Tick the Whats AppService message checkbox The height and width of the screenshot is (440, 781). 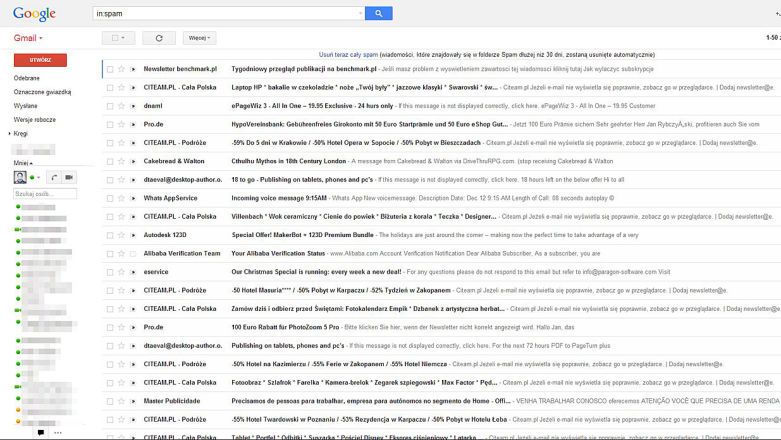[x=110, y=198]
